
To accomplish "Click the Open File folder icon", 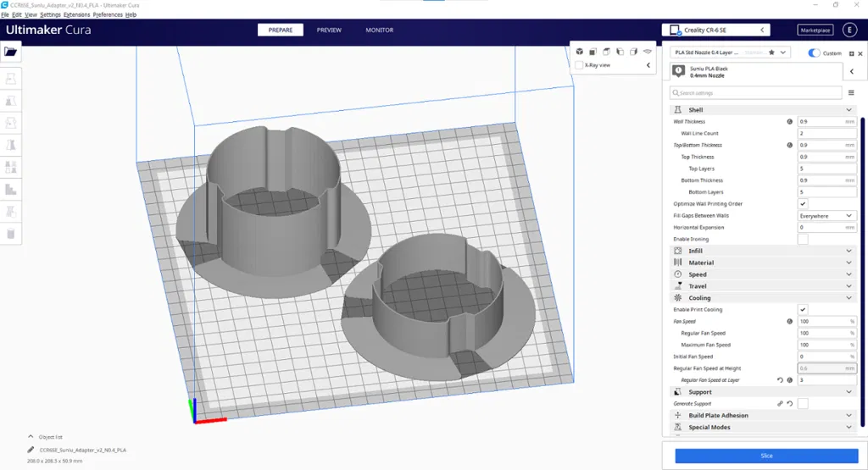I will point(10,52).
